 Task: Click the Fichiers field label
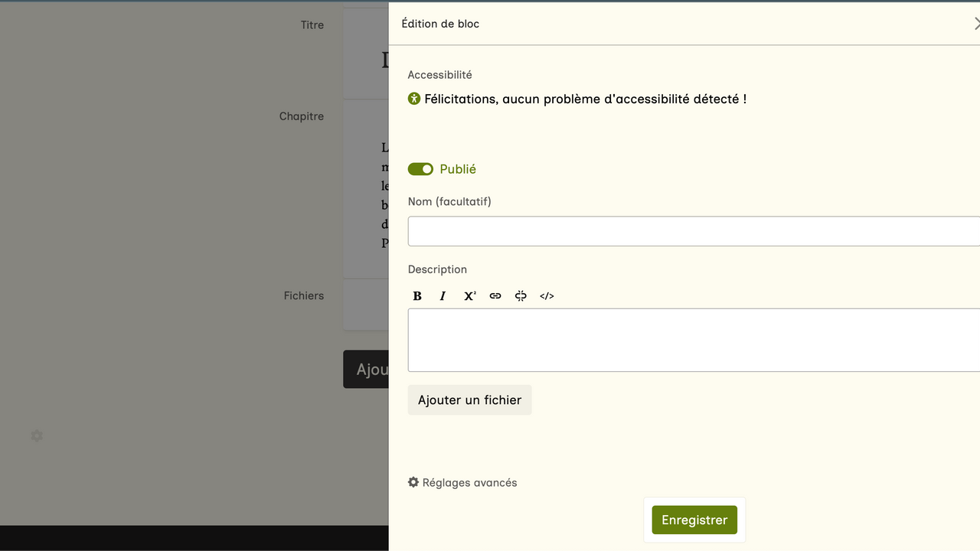coord(304,295)
